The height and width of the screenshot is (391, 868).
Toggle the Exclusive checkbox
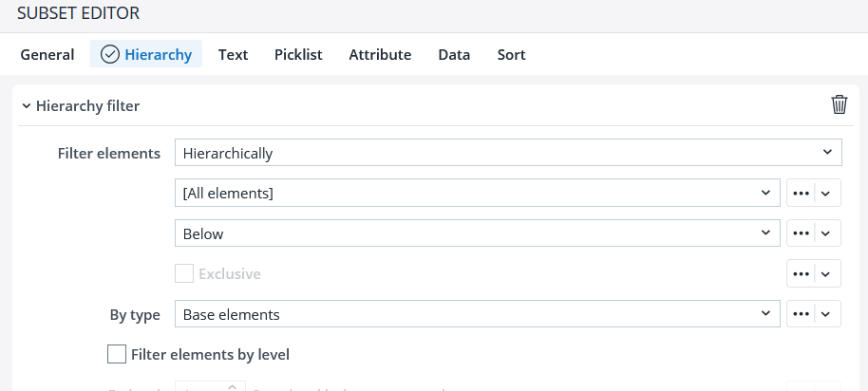tap(184, 274)
